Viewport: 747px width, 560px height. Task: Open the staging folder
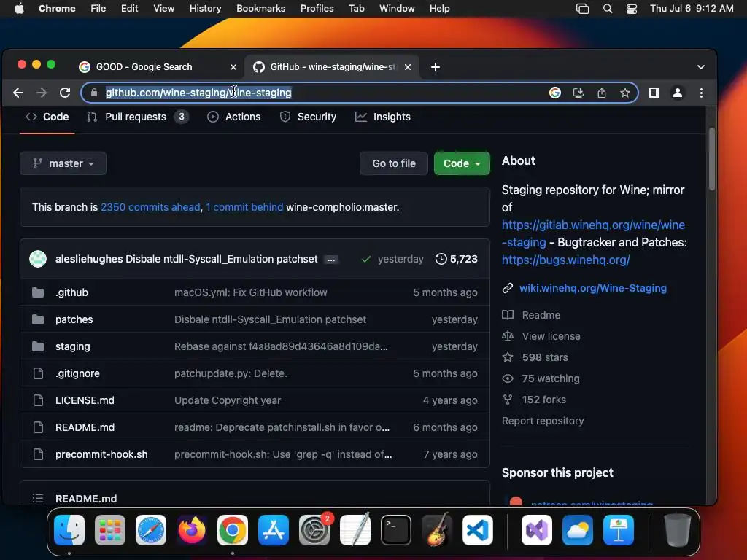point(72,346)
